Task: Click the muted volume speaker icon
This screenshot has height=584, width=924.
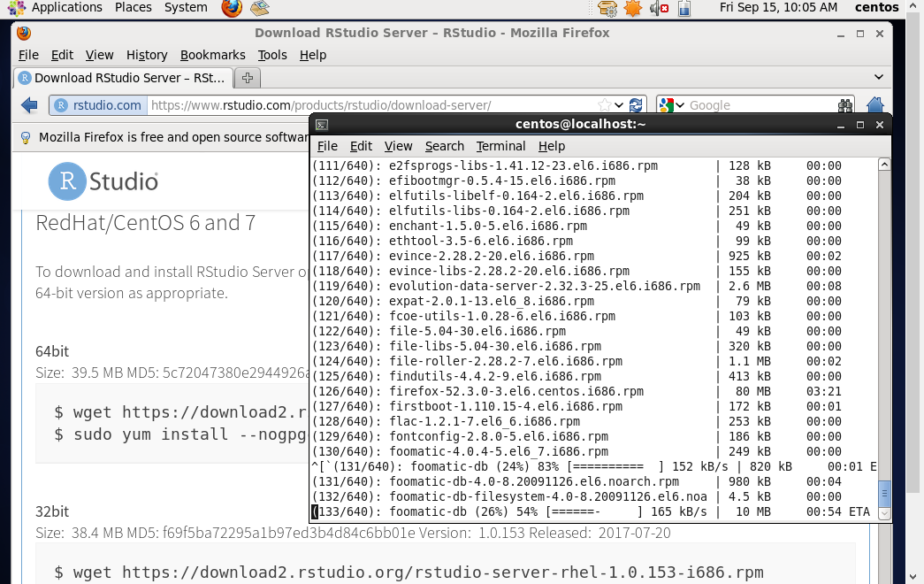Action: pos(658,8)
